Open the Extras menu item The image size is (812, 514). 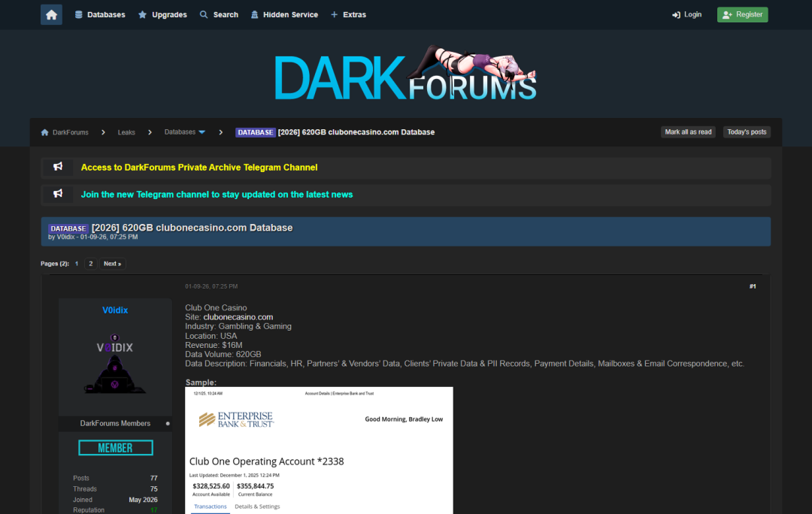point(349,14)
